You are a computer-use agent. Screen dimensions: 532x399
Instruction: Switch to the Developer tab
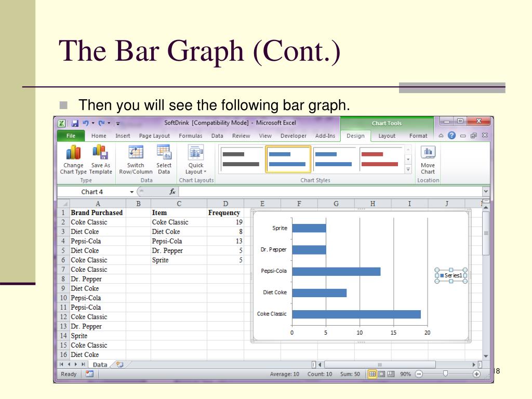tap(294, 136)
